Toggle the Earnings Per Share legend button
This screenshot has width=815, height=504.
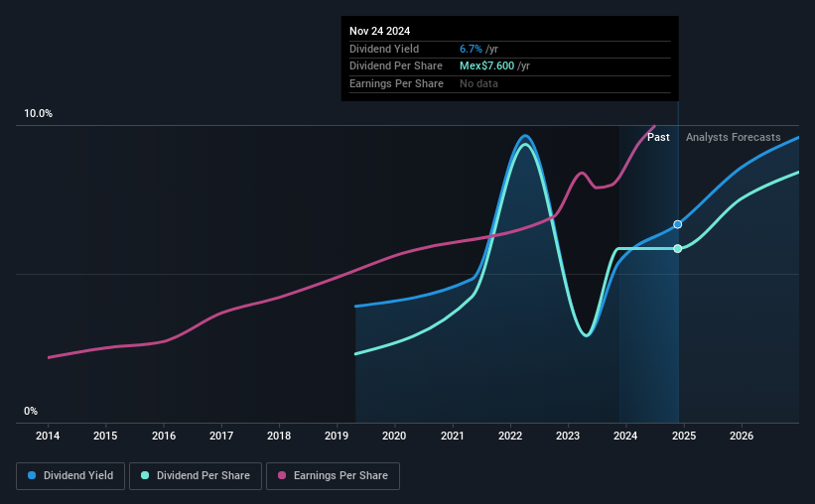[x=333, y=476]
